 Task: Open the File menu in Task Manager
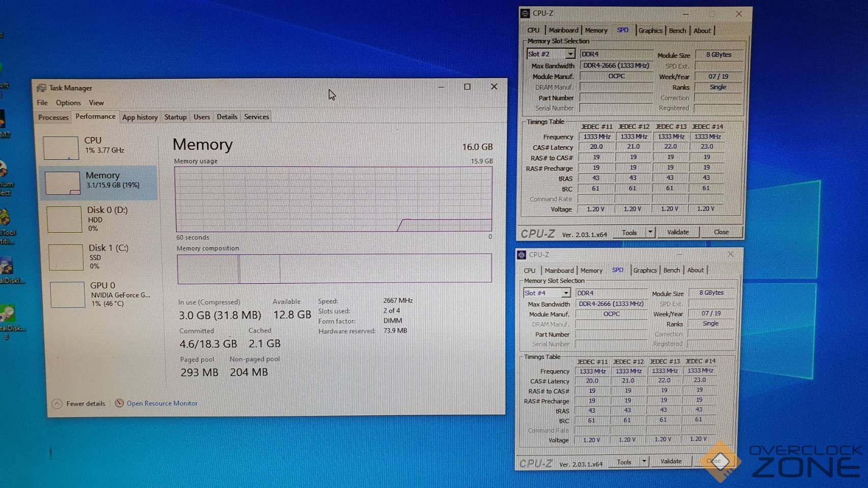[x=42, y=103]
